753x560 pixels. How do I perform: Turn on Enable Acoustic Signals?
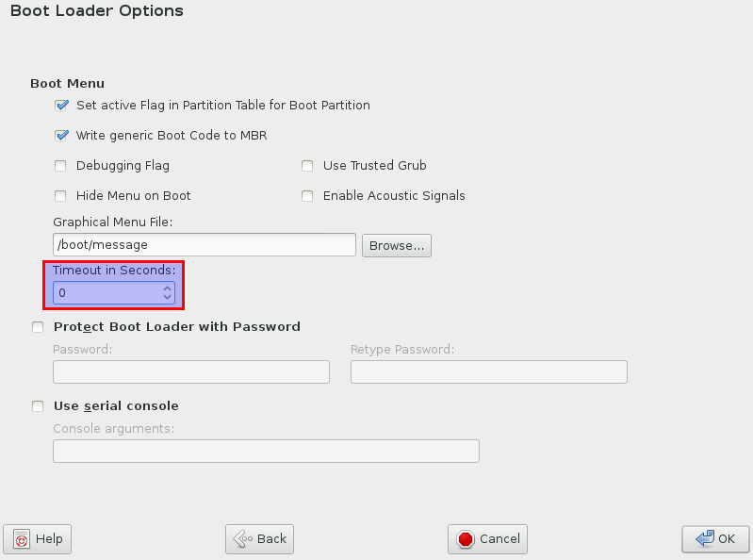(307, 196)
